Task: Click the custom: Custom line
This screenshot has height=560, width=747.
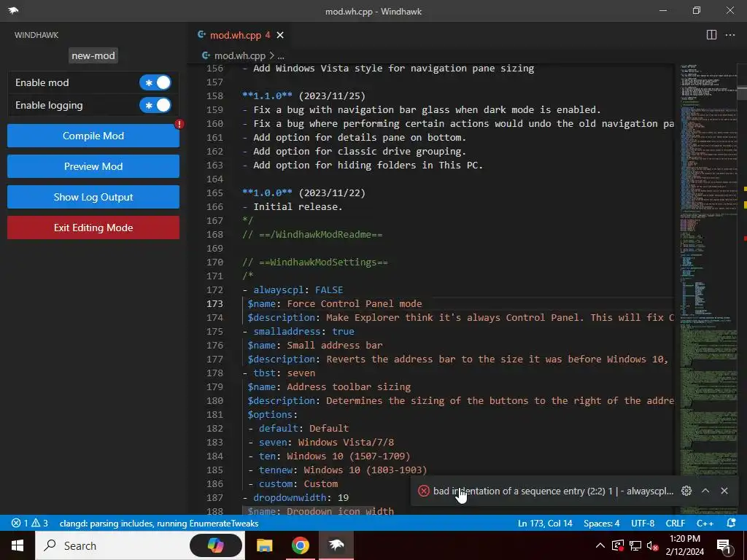Action: pyautogui.click(x=293, y=484)
